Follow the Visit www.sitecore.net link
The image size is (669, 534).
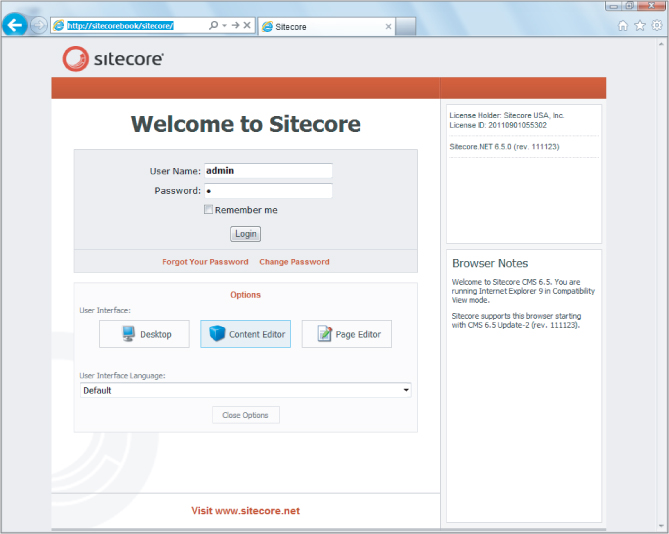point(245,511)
